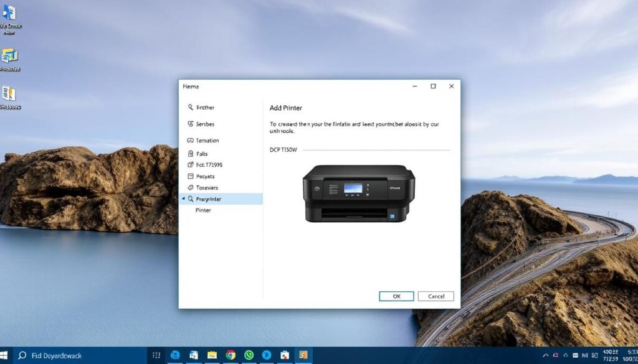
Task: Open Google Chrome from the taskbar
Action: click(x=231, y=355)
